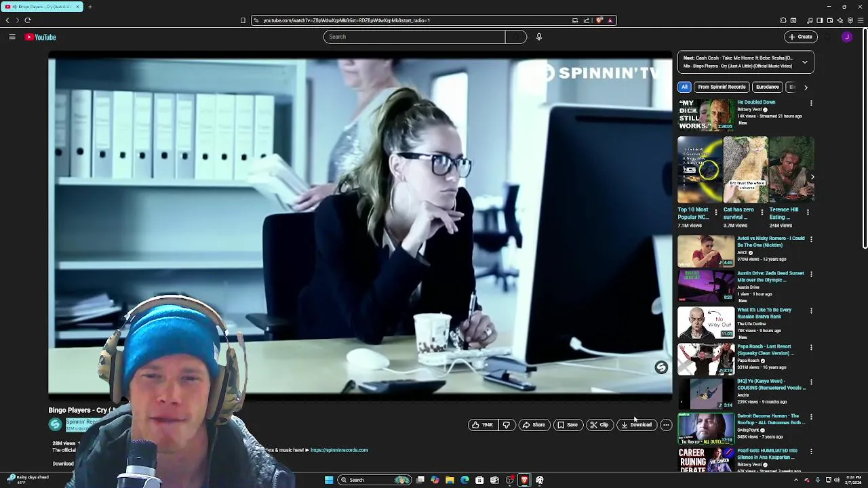Show hidden system tray icons

796,480
